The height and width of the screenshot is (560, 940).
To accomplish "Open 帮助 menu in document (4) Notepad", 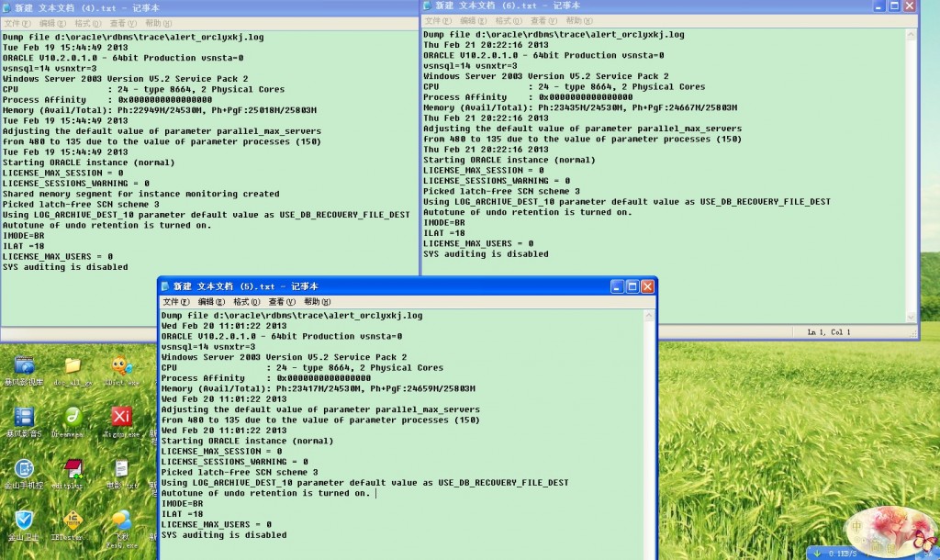I will coord(158,23).
